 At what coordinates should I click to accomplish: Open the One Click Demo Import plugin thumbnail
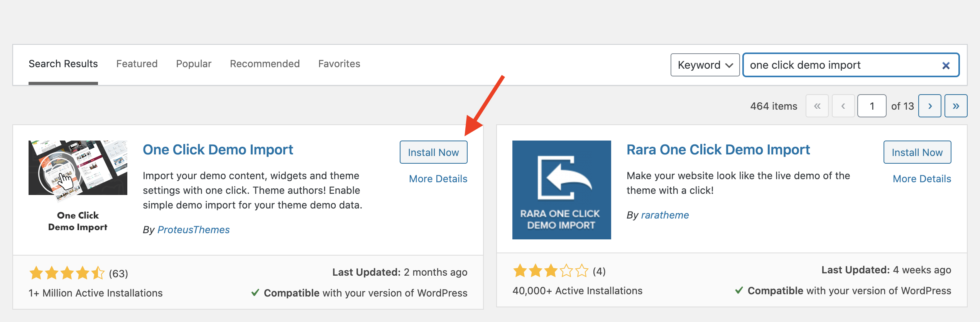pos(78,187)
